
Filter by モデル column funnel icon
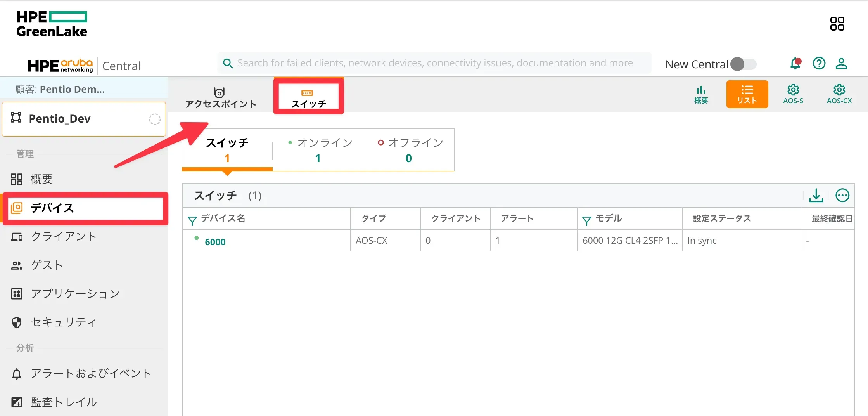tap(586, 220)
